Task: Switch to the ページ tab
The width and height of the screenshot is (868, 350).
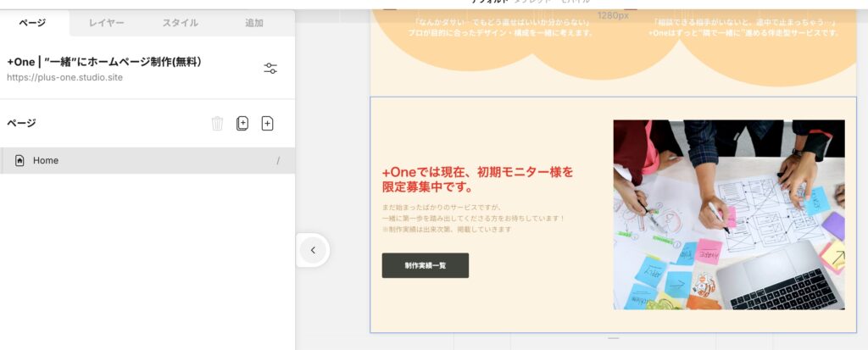Action: point(32,23)
